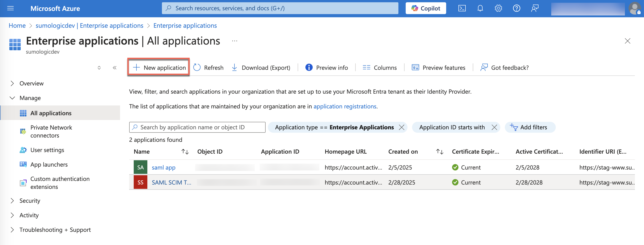Screen dimensions: 644x245
Task: Open App launchers from the sidebar
Action: [49, 164]
